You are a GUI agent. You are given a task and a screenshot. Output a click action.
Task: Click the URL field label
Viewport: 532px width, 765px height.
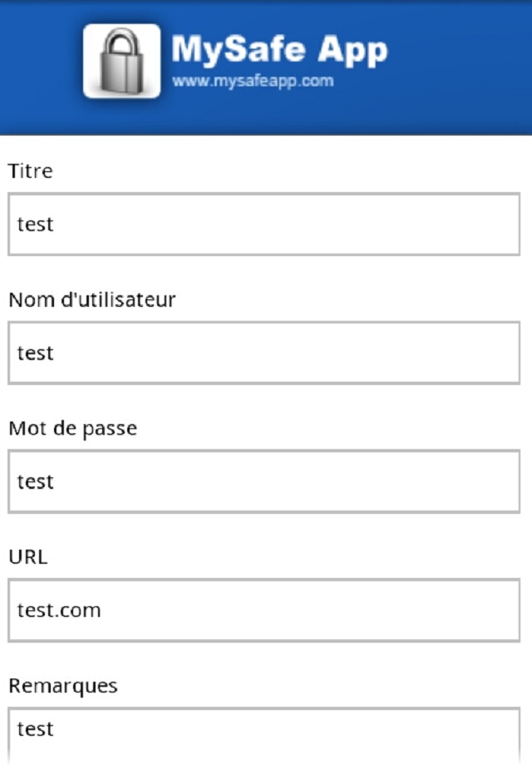click(x=28, y=557)
